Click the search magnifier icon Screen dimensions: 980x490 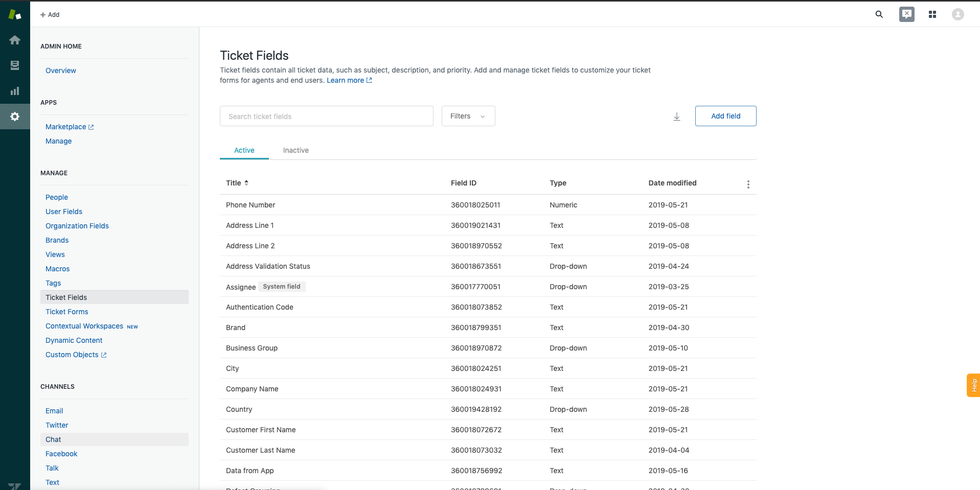click(879, 14)
